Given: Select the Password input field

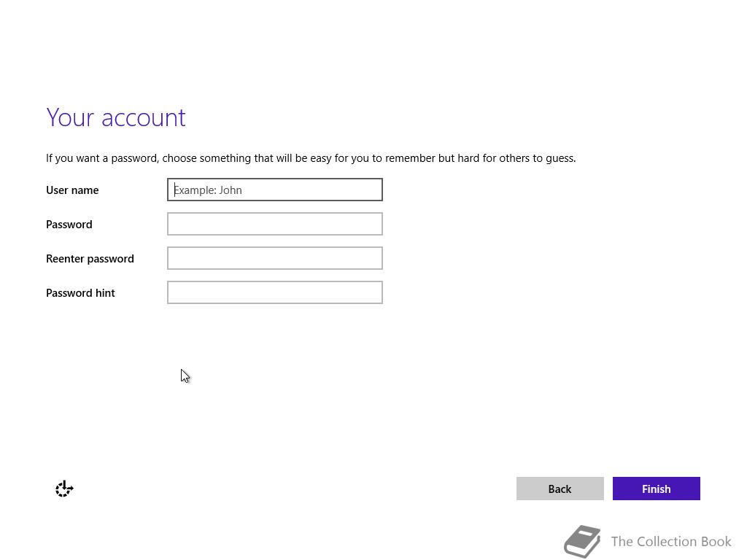Looking at the screenshot, I should [x=275, y=224].
